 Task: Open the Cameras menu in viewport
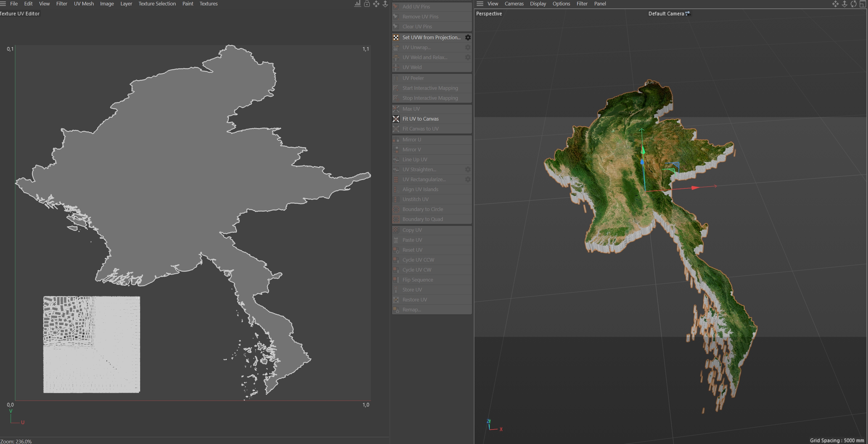514,4
